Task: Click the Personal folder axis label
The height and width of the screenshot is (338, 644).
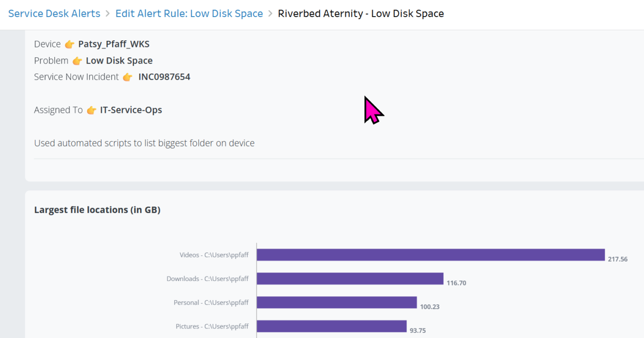Action: 211,302
